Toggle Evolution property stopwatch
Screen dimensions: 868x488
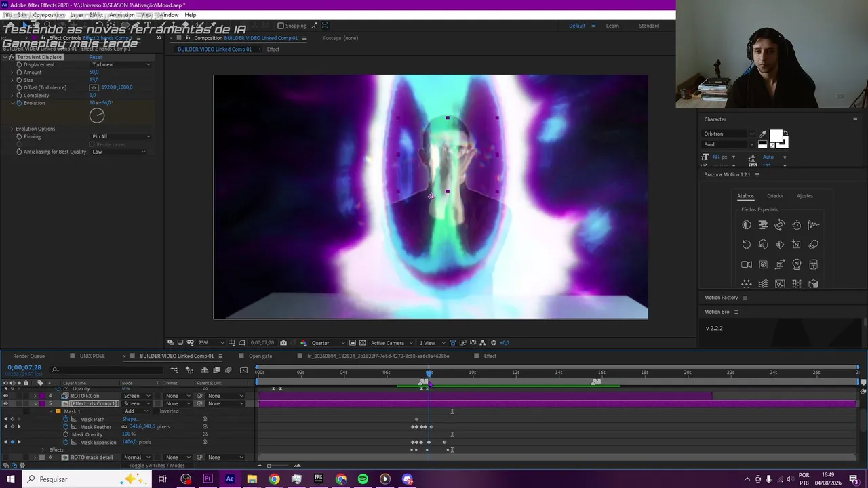[x=19, y=103]
